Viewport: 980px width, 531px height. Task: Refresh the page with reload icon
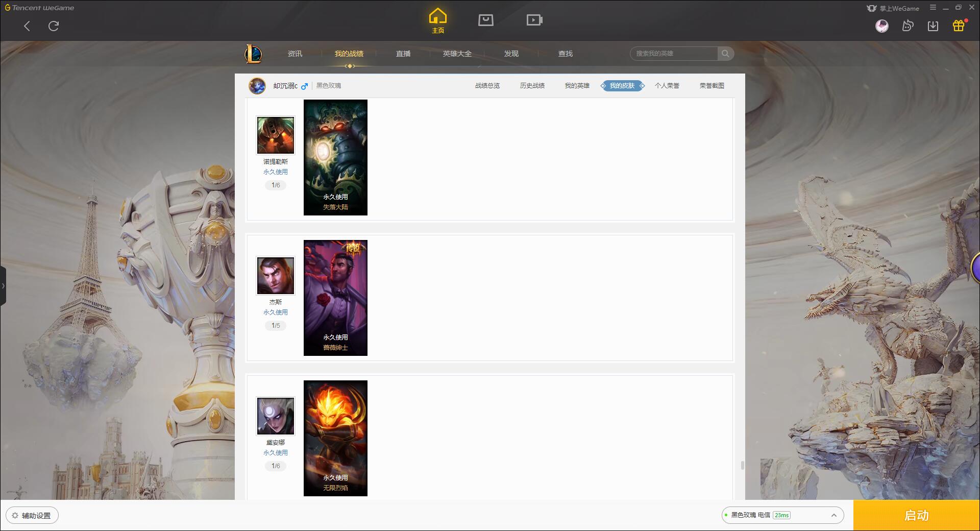pyautogui.click(x=54, y=26)
